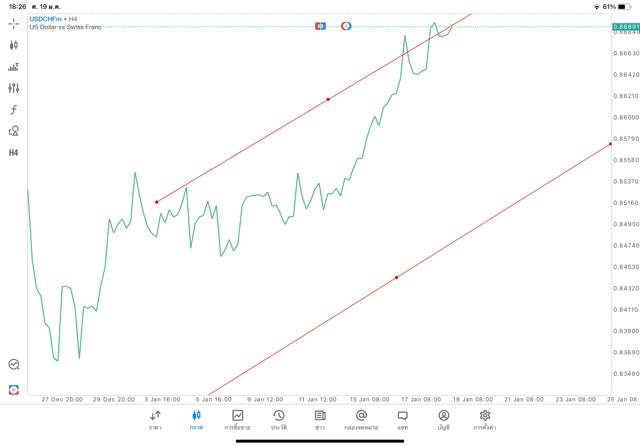Image resolution: width=640 pixels, height=447 pixels.
Task: Open the chart settings sliders icon
Action: pos(14,88)
